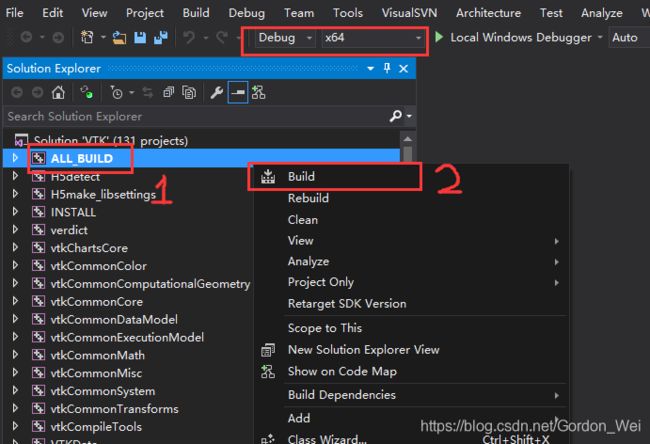650x444 pixels.
Task: Open the Edit menu
Action: pos(52,13)
